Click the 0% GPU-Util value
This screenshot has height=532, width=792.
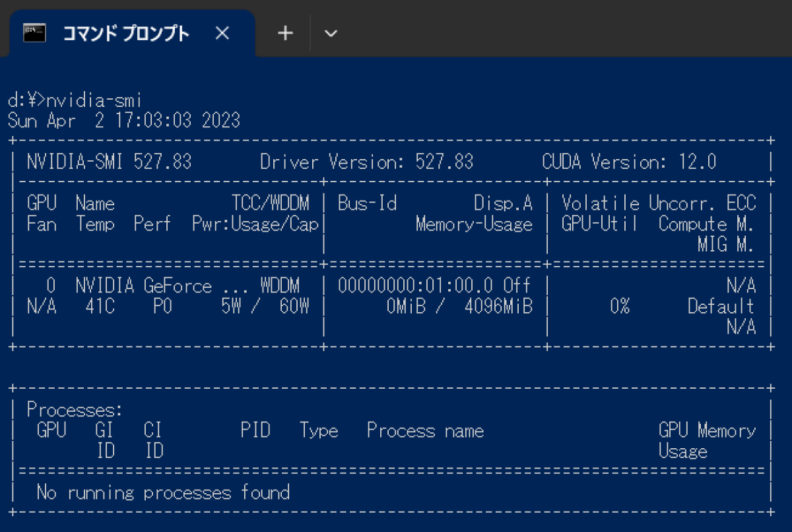[619, 307]
